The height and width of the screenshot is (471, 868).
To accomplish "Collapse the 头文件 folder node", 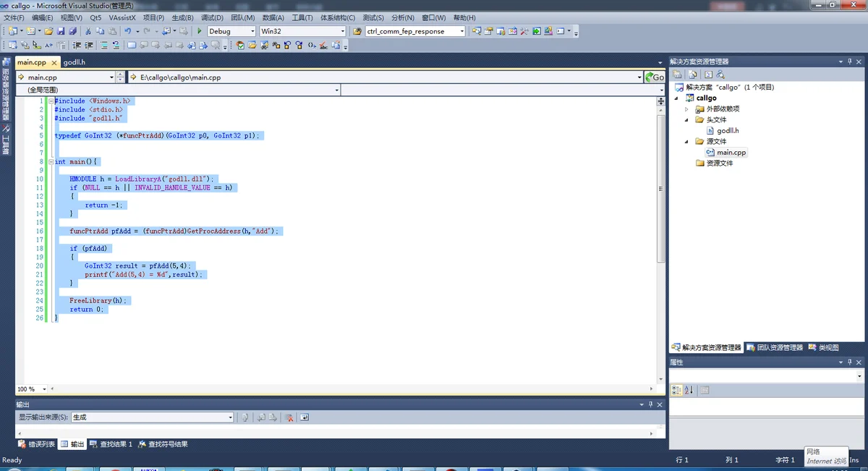I will point(687,120).
